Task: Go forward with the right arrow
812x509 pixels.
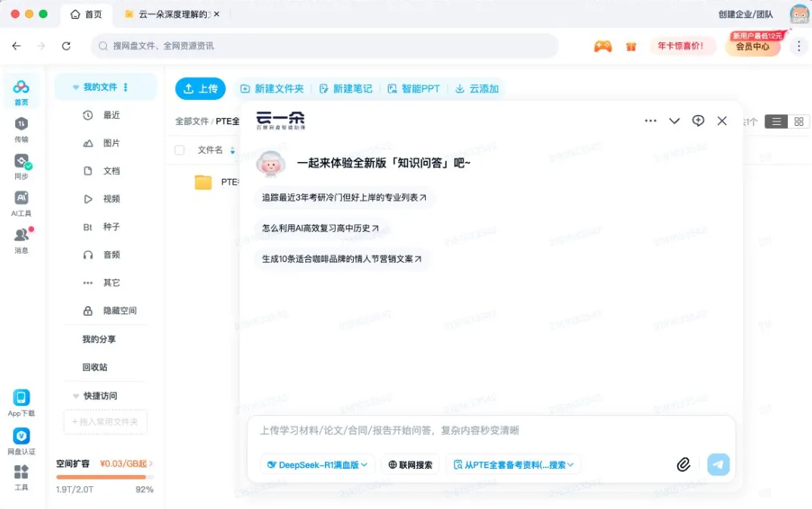Action: tap(42, 46)
